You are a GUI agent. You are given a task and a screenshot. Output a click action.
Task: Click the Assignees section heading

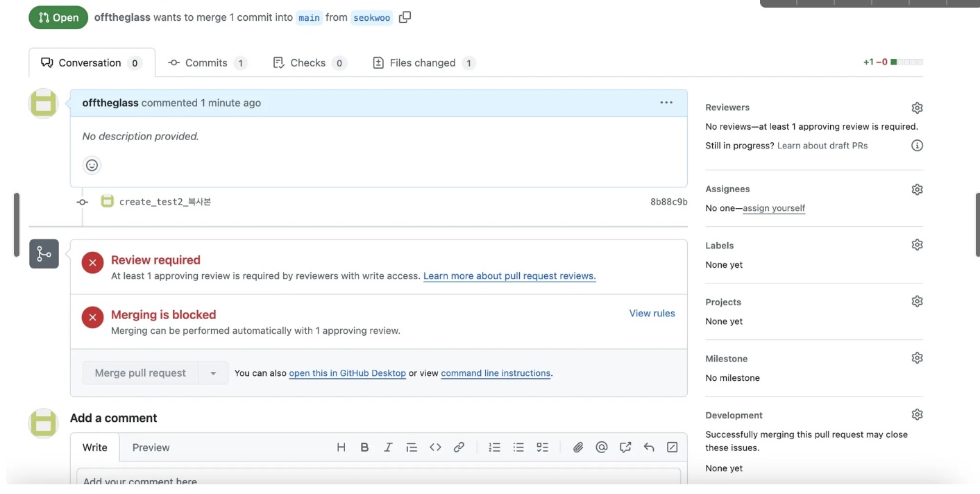click(727, 189)
